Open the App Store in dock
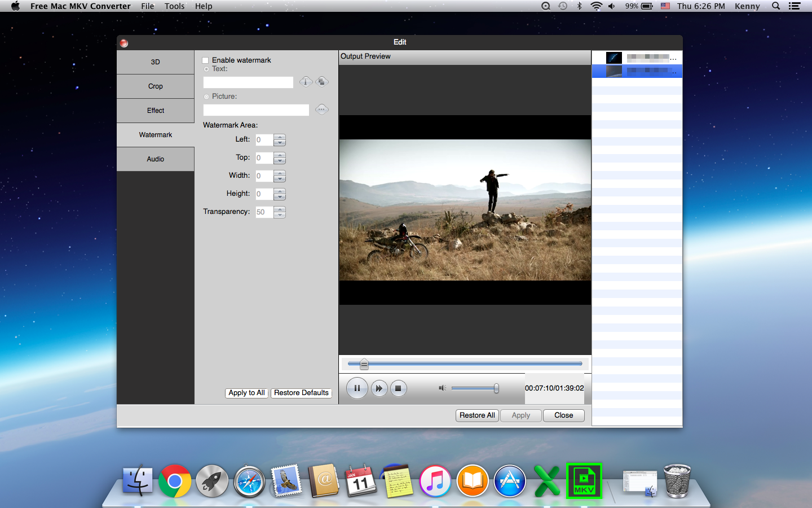812x508 pixels. point(510,481)
